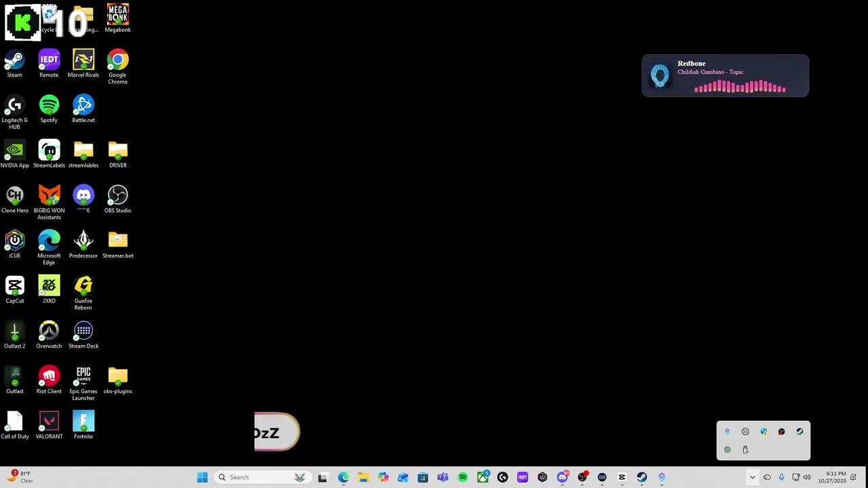868x488 pixels.
Task: Open the clock showing 6:11 PM
Action: pyautogui.click(x=832, y=477)
